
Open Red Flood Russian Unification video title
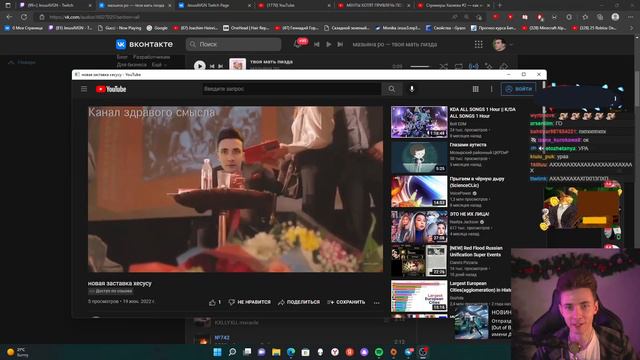[476, 251]
